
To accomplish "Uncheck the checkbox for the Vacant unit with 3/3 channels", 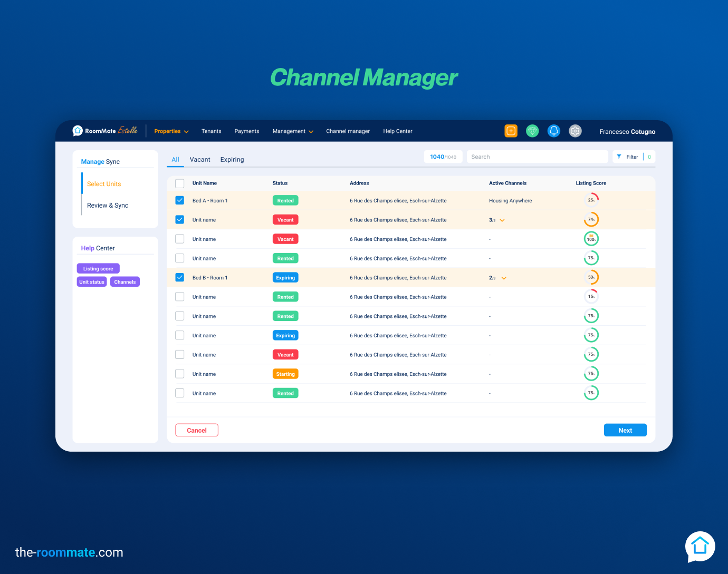I will click(x=180, y=220).
